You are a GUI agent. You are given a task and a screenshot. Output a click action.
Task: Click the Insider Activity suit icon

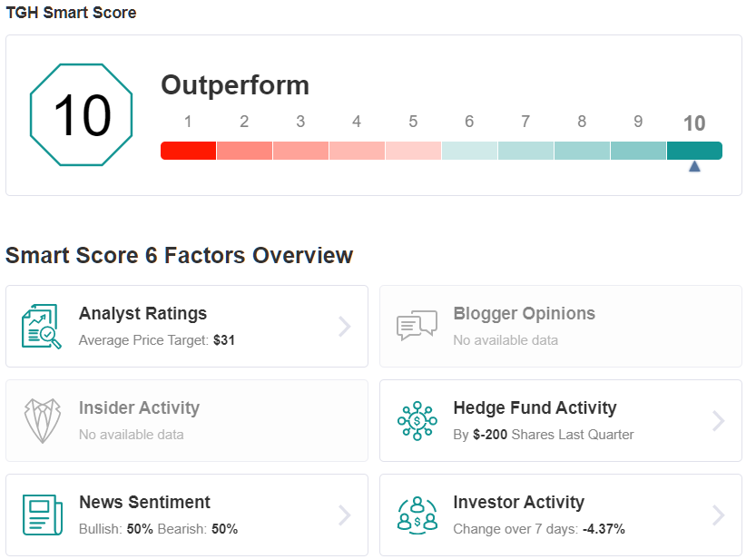pyautogui.click(x=43, y=421)
